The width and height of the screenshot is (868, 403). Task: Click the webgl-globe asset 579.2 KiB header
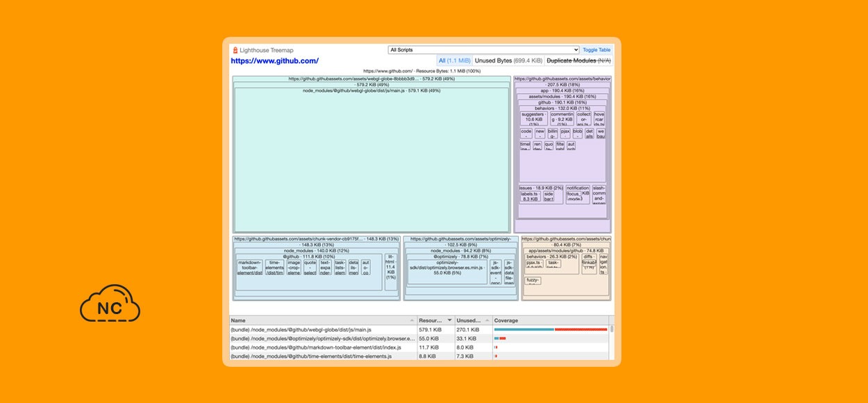pyautogui.click(x=372, y=79)
